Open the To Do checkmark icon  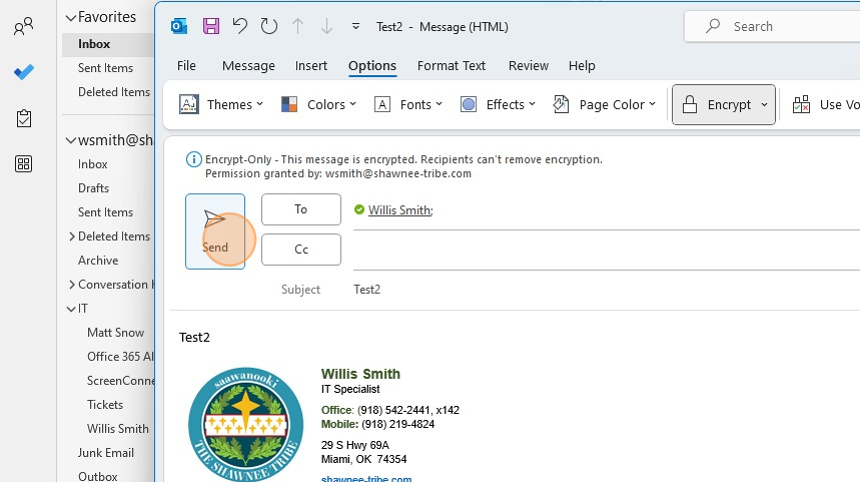pos(24,72)
